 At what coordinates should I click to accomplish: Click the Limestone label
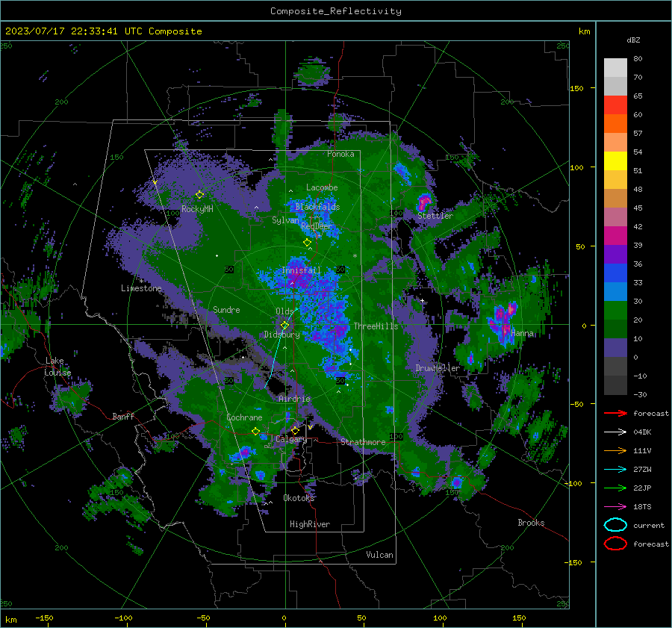[141, 288]
